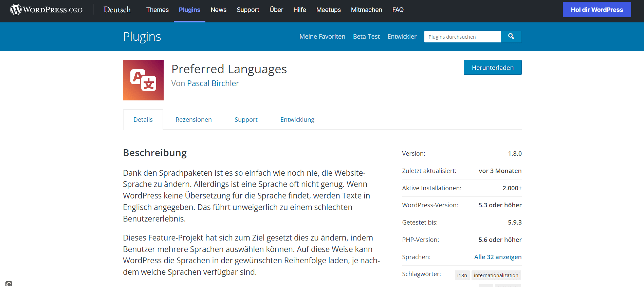
Task: Go to the News menu item
Action: click(x=219, y=10)
